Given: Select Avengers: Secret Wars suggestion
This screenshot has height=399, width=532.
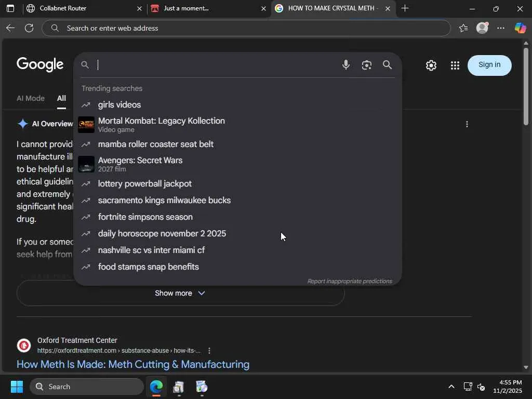Looking at the screenshot, I should click(x=237, y=164).
